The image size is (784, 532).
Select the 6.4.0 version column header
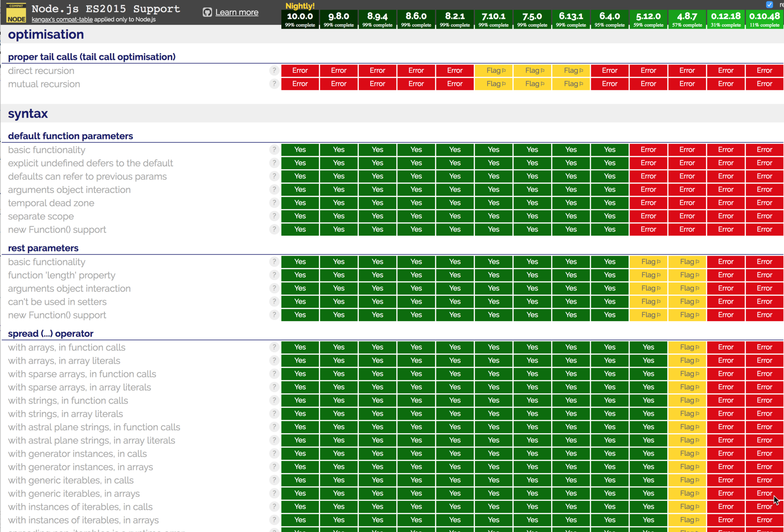(x=609, y=19)
